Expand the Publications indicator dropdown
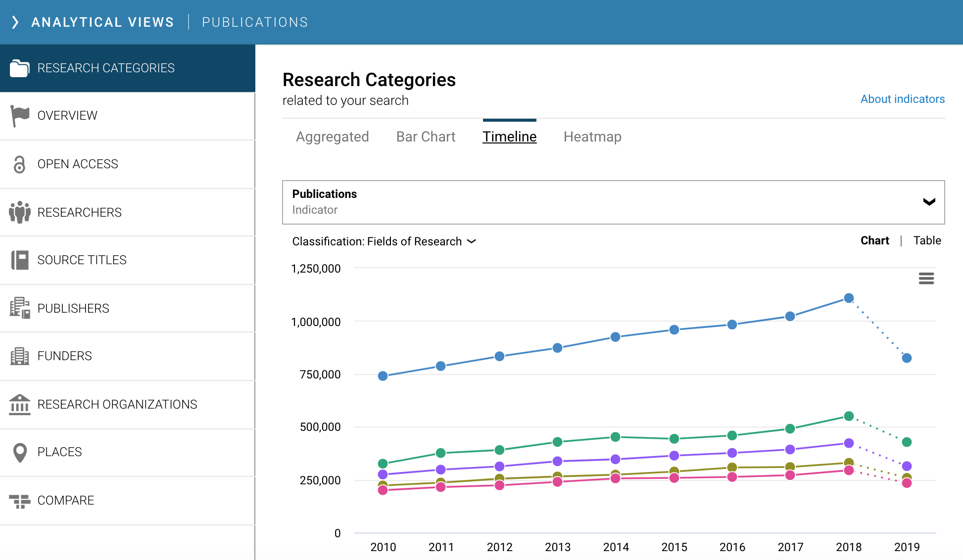The width and height of the screenshot is (963, 560). point(929,202)
